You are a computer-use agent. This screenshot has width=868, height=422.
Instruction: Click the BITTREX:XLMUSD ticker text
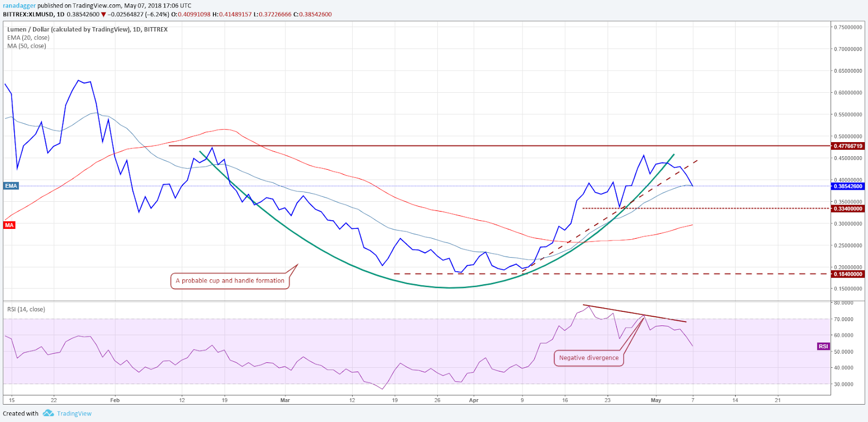click(28, 14)
